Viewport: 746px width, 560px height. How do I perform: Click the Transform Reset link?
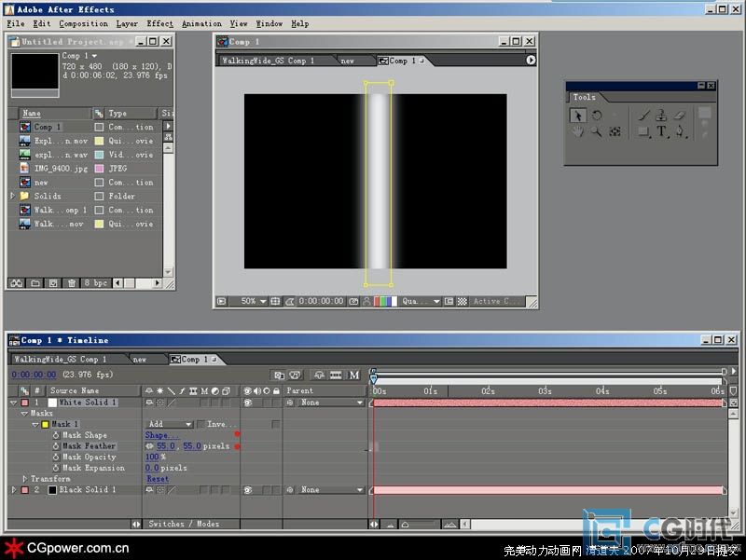click(x=158, y=479)
